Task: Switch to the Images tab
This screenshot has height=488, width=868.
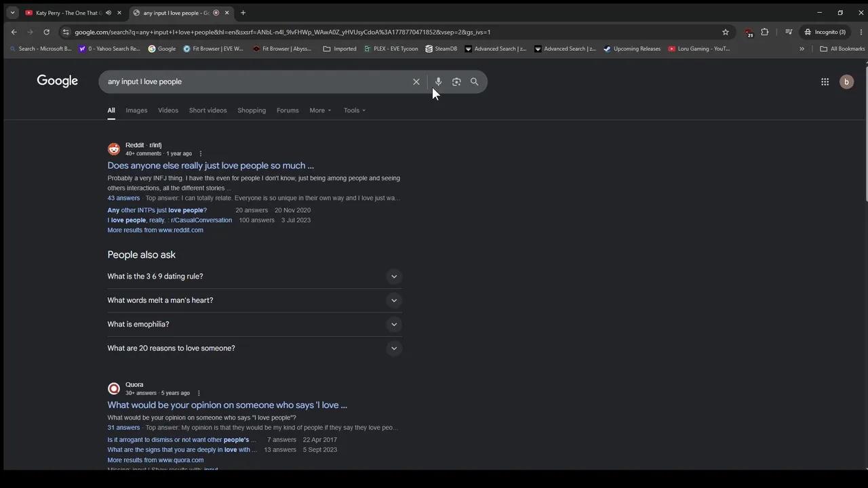Action: [136, 110]
